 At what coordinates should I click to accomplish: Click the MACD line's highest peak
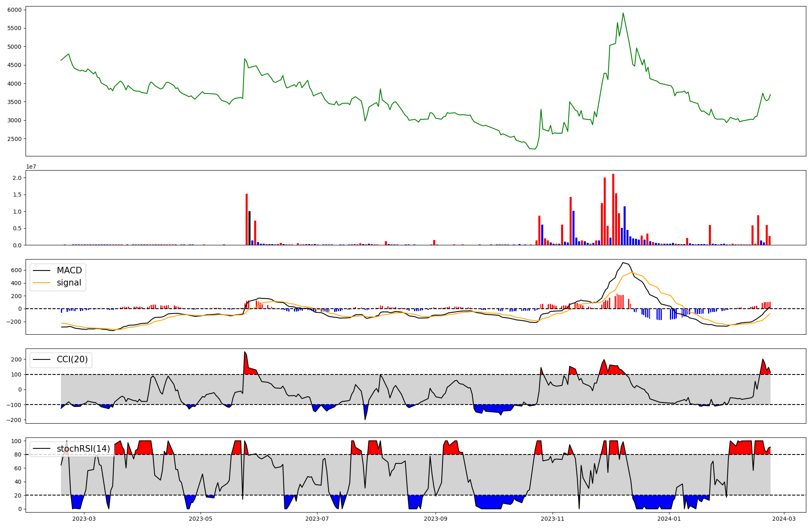[623, 263]
